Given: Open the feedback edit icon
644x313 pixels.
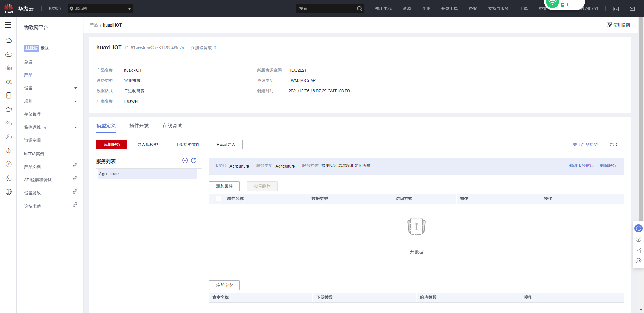Looking at the screenshot, I should 638,250.
